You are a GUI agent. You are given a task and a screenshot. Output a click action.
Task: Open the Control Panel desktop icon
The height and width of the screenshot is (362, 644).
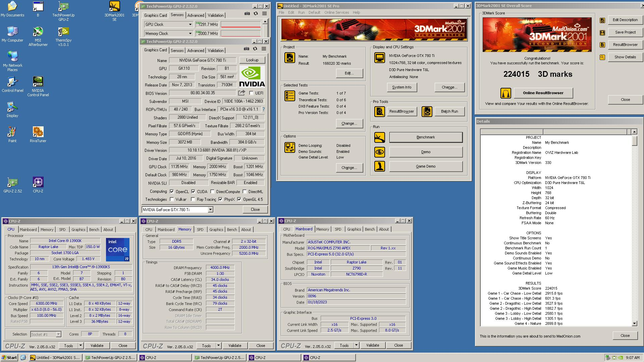pyautogui.click(x=12, y=84)
